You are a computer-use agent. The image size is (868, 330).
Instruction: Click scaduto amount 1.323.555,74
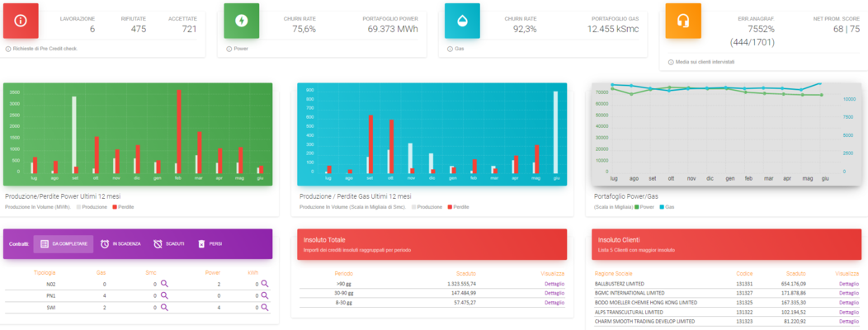pyautogui.click(x=462, y=284)
